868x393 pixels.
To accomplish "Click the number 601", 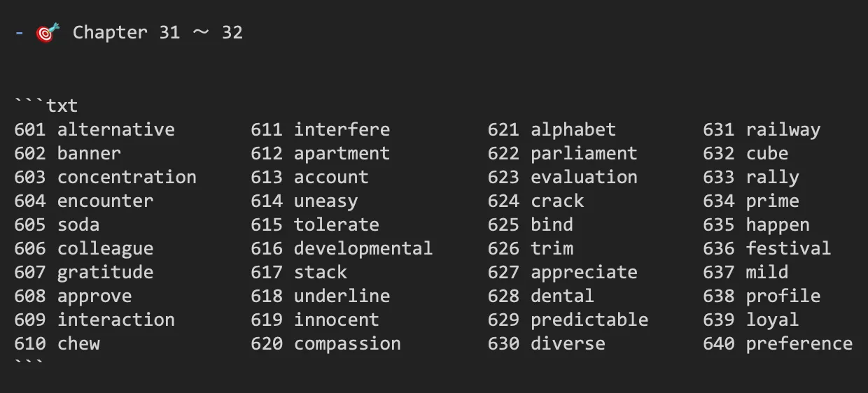I will pyautogui.click(x=30, y=129).
